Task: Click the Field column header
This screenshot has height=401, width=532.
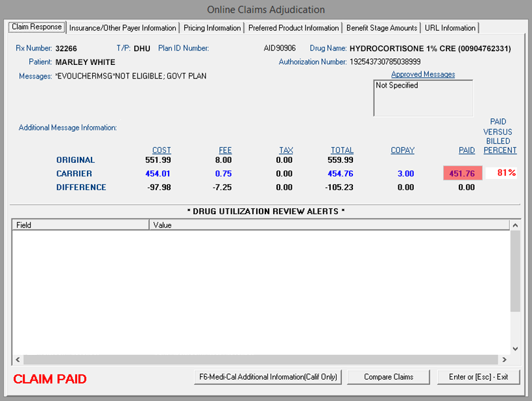Action: [80, 225]
